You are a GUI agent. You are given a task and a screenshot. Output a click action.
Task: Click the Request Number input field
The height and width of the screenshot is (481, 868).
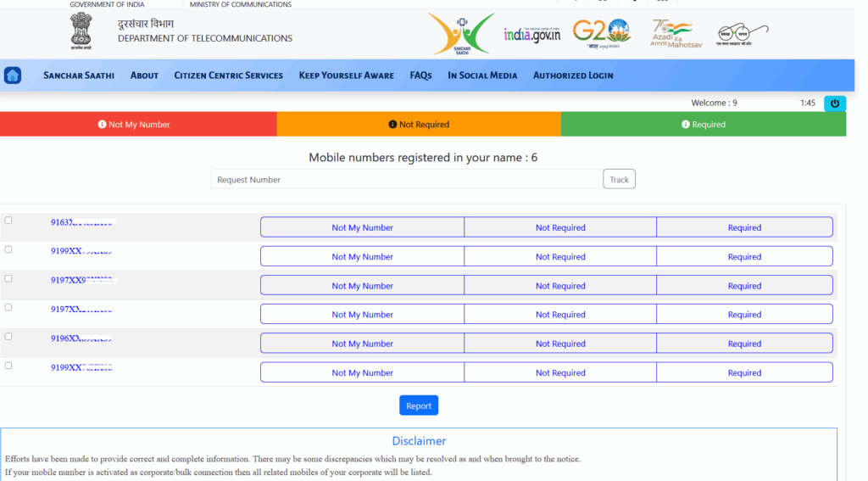[405, 180]
